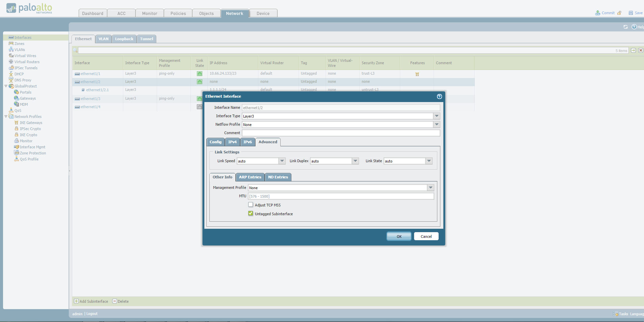Click the clear filter red X icon

[641, 50]
